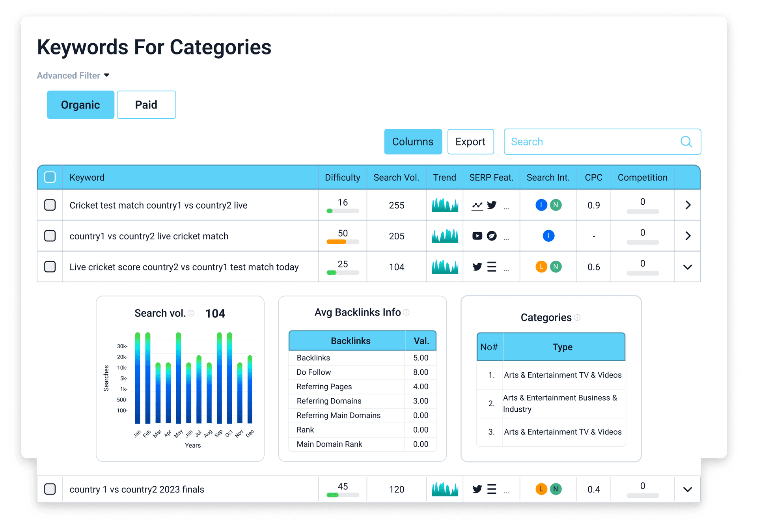Viewport: 757px width, 532px height.
Task: Click the orange L intent badge in third row
Action: (x=541, y=267)
